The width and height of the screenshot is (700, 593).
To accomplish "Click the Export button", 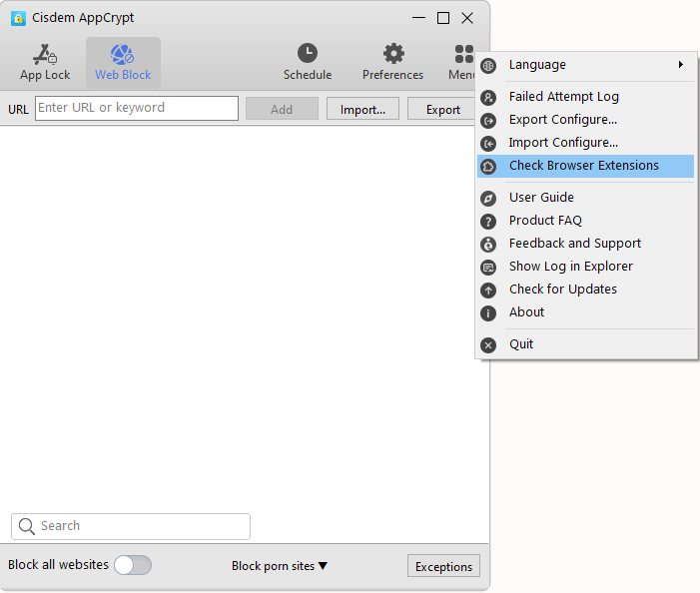I will (x=442, y=110).
